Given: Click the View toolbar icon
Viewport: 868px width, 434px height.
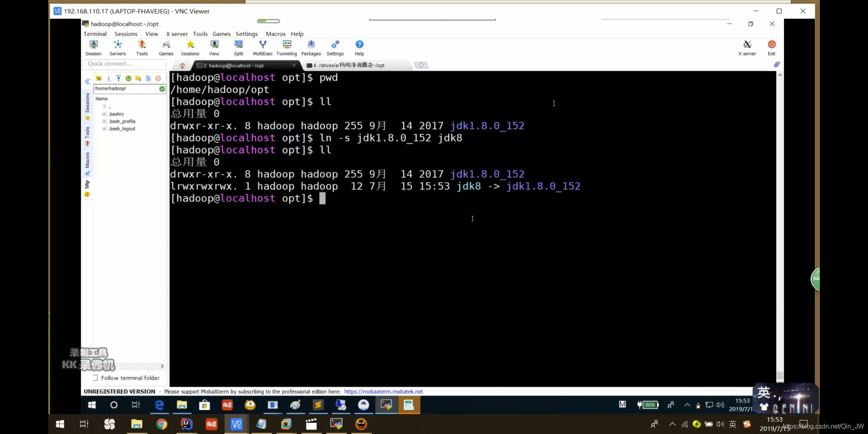Looking at the screenshot, I should (214, 47).
